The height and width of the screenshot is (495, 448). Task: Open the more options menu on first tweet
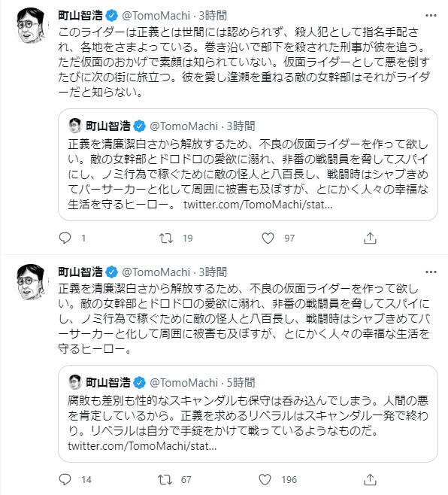[x=431, y=16]
